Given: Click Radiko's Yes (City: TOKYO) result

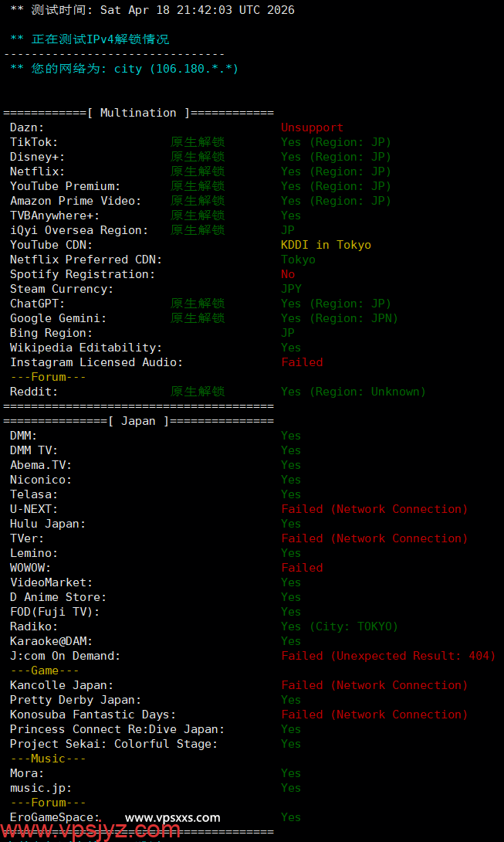Looking at the screenshot, I should coord(340,626).
